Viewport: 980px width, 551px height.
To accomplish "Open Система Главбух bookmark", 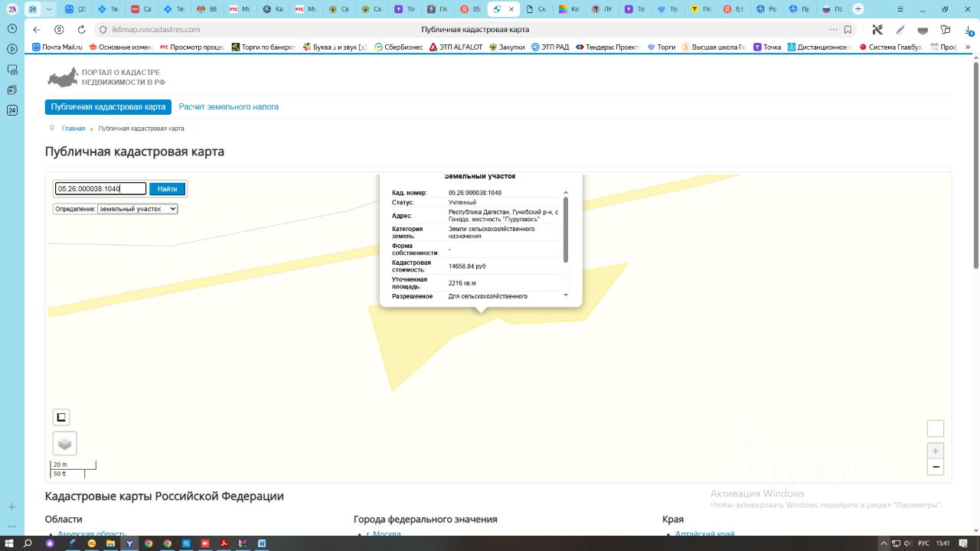I will (x=891, y=47).
